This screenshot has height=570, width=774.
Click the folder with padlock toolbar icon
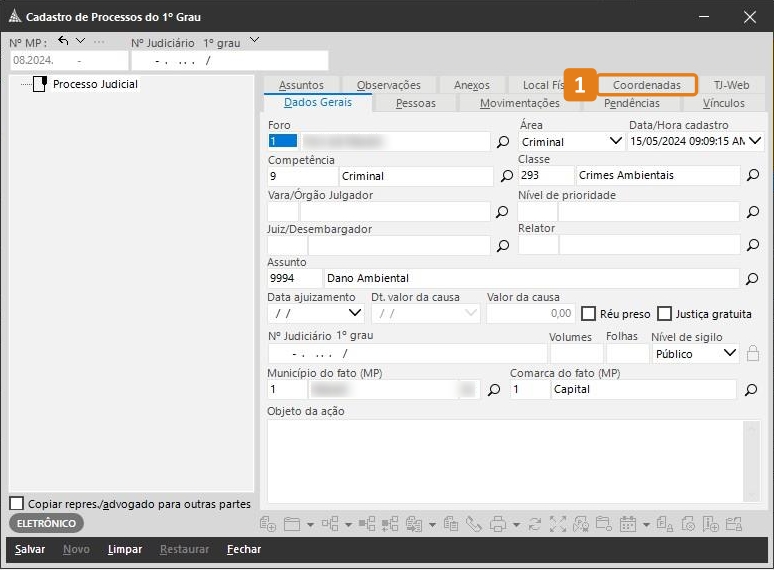pyautogui.click(x=734, y=524)
